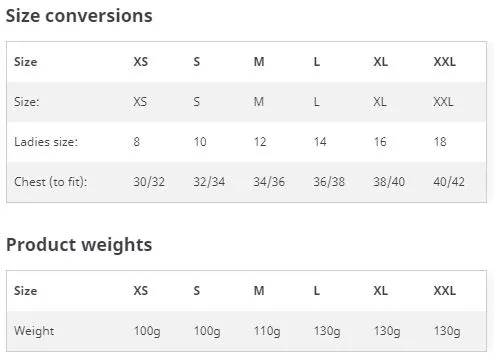Image resolution: width=494 pixels, height=361 pixels.
Task: Select chest measurement 34/36
Action: point(269,182)
